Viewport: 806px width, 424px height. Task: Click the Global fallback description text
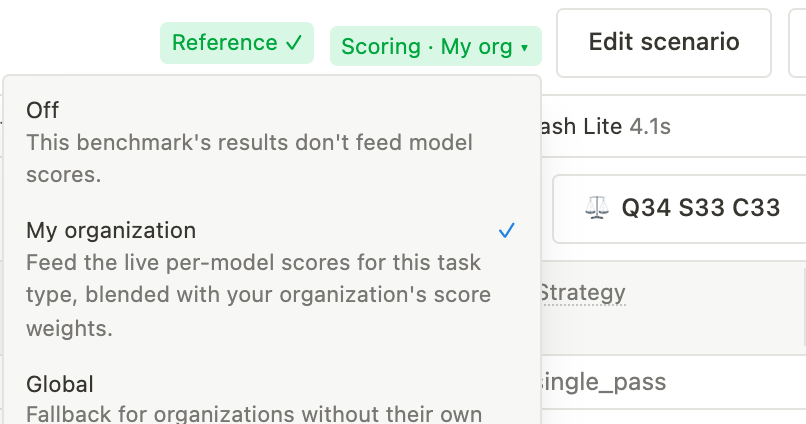254,414
